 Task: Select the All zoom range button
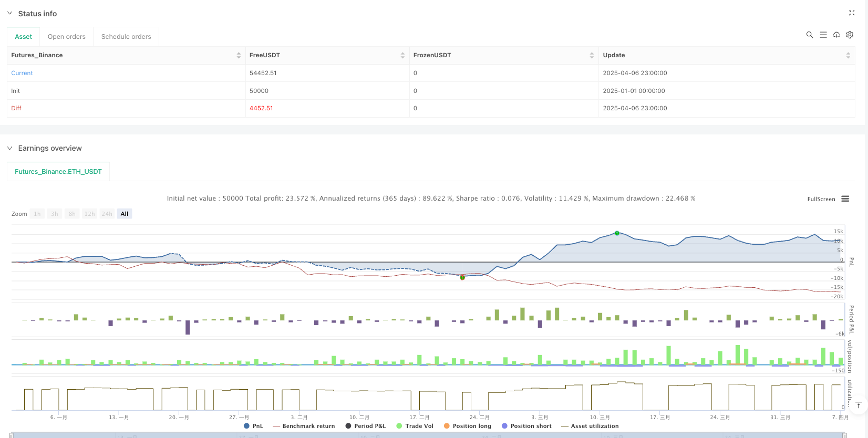click(x=124, y=214)
